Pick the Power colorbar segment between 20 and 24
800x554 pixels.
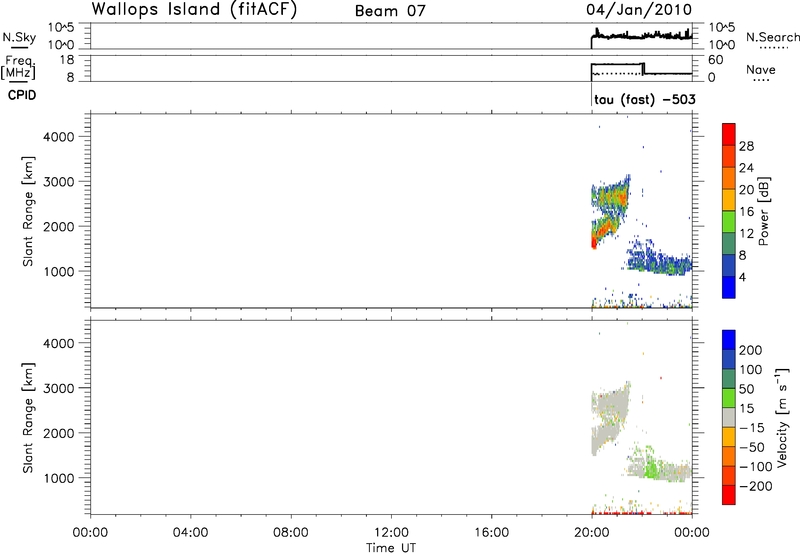pos(729,178)
